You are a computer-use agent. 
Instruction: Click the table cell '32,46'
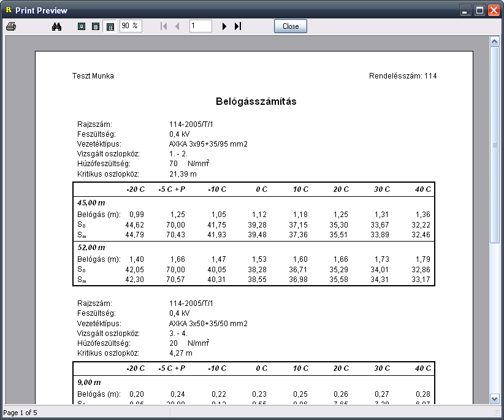coord(421,235)
